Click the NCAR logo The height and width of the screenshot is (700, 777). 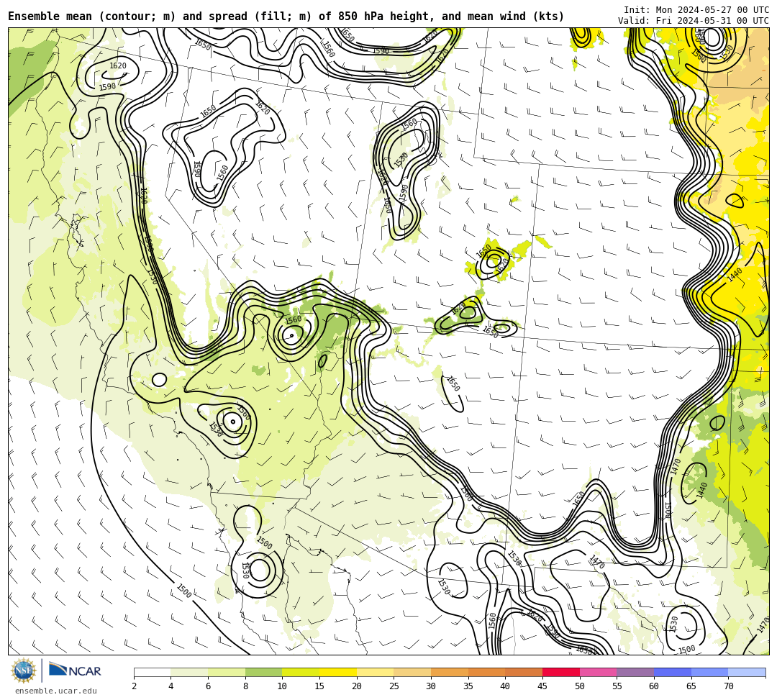[x=75, y=671]
